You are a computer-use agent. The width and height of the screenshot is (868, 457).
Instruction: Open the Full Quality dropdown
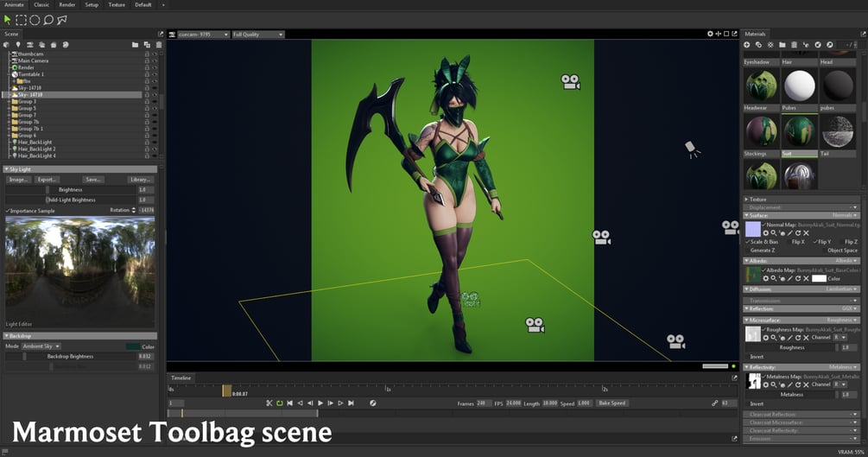point(258,35)
